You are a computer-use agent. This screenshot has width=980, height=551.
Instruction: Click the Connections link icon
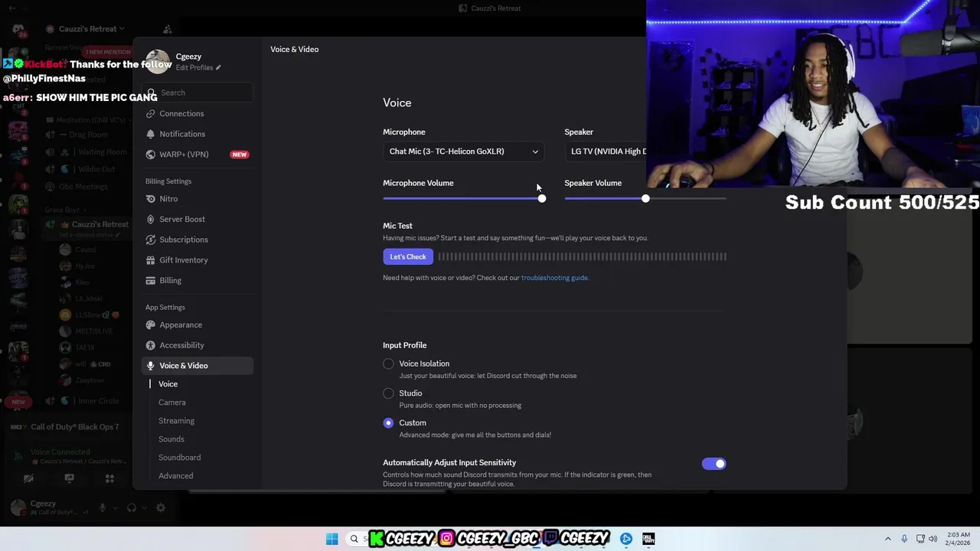[150, 113]
